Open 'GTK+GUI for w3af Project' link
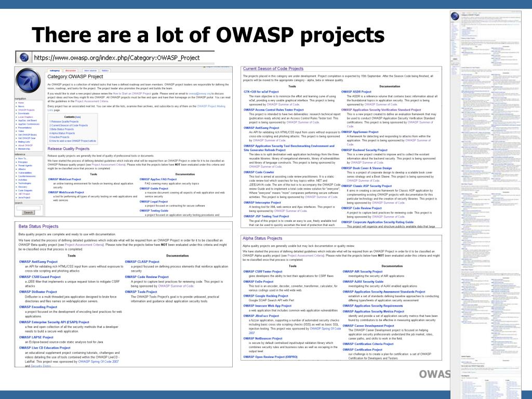Viewport: 532px width, 399px height. click(261, 91)
